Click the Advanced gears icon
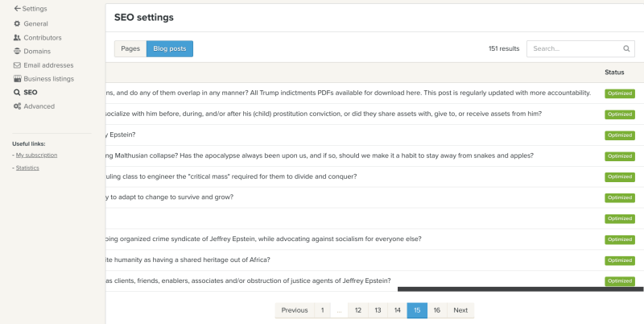 (x=17, y=106)
